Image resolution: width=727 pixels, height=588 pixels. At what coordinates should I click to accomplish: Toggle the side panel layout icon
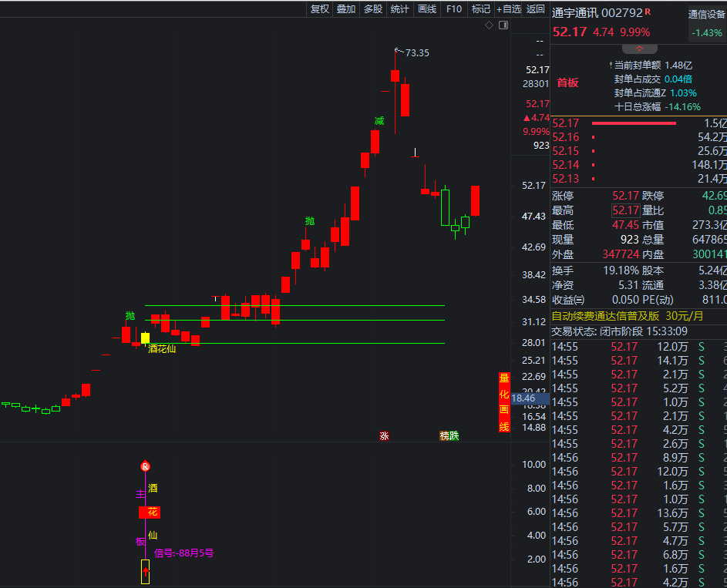(x=503, y=25)
